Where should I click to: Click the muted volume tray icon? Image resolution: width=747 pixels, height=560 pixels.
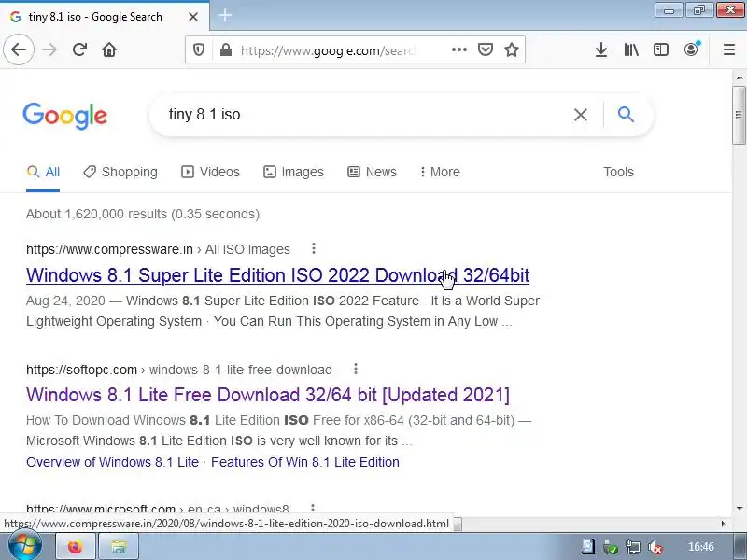click(655, 547)
